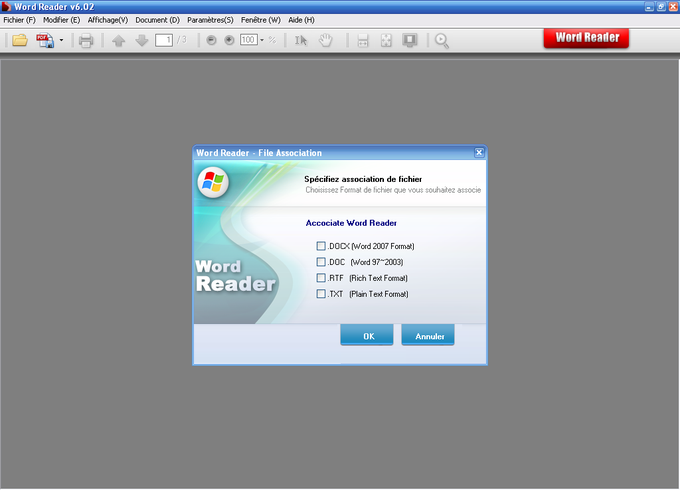Open the Document (D) menu
Image resolution: width=680 pixels, height=490 pixels.
tap(157, 20)
